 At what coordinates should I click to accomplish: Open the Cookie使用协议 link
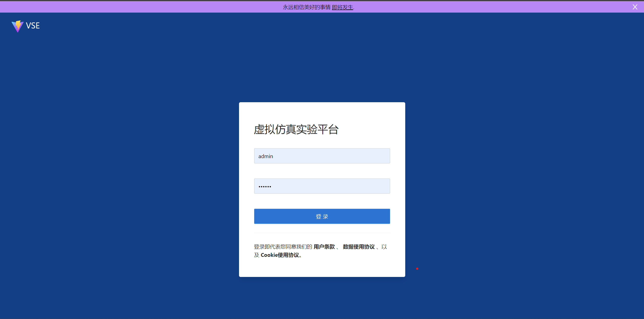coord(280,255)
